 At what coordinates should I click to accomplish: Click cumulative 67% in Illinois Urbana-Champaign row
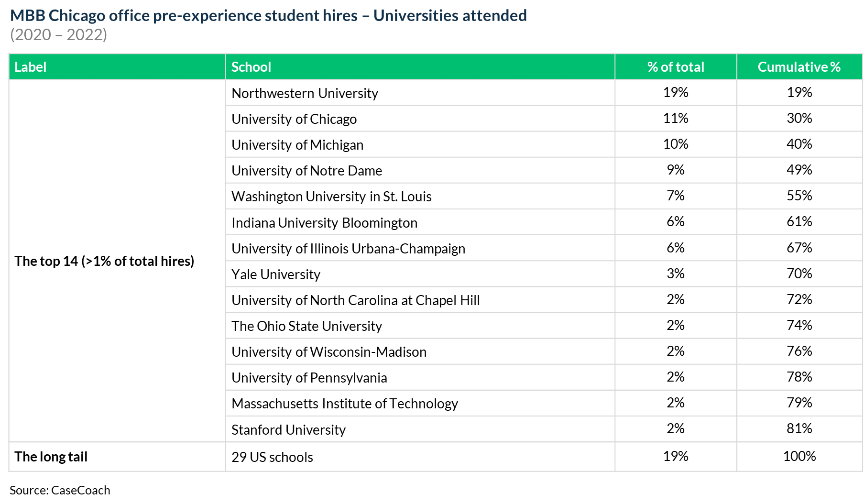pyautogui.click(x=799, y=248)
